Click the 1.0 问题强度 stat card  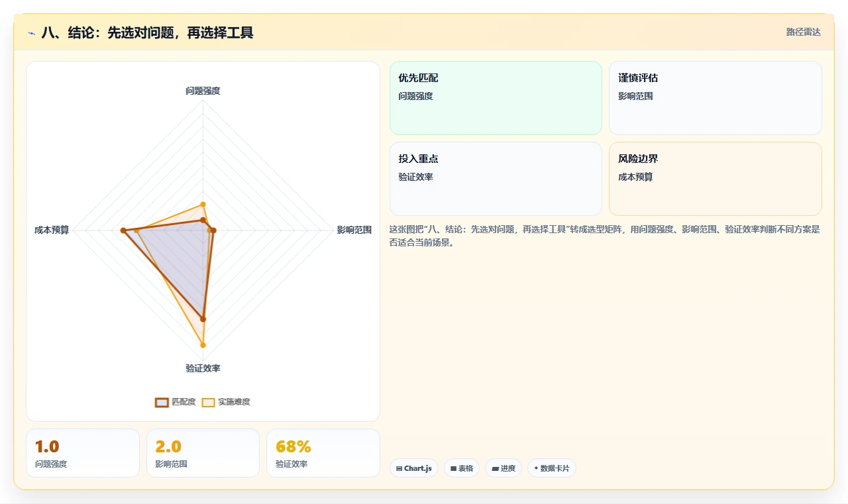pos(83,453)
